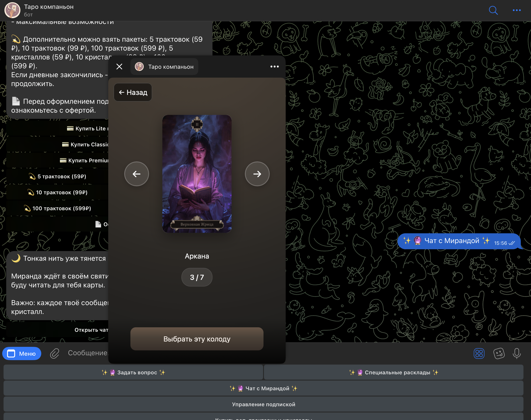This screenshot has width=531, height=420.
Task: Open the blue Меню button
Action: point(22,354)
